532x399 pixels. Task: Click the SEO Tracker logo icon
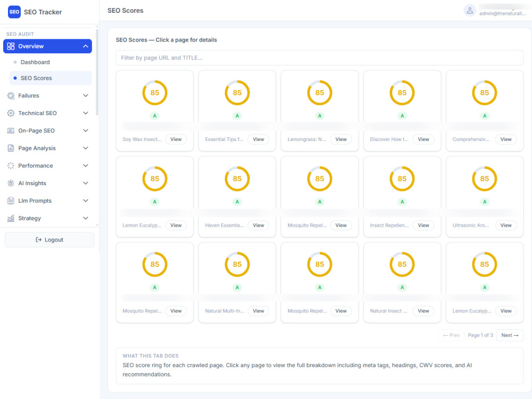[14, 12]
